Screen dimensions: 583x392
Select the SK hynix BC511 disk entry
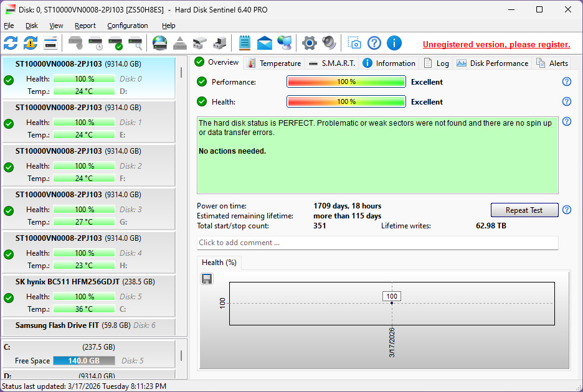tap(89, 295)
